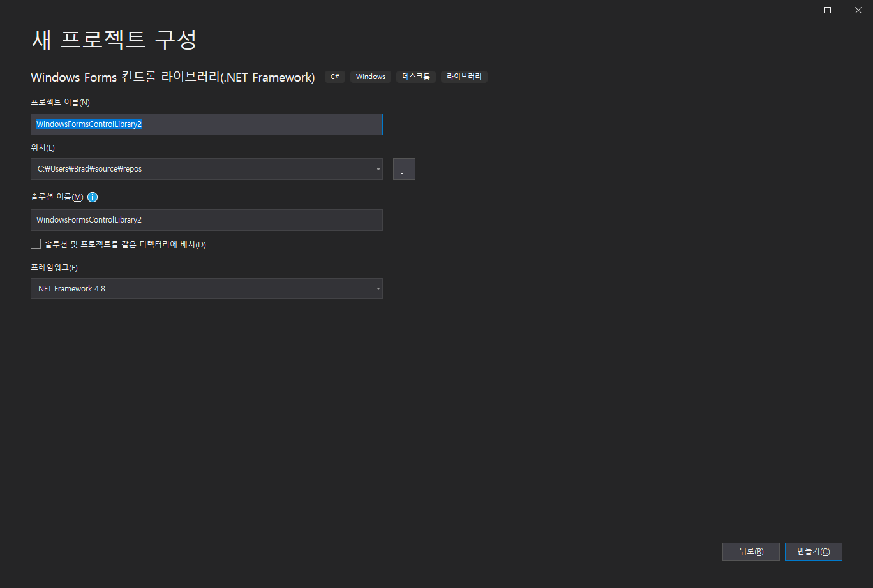Click the 새 프로젝트 구성 heading
This screenshot has width=873, height=588.
114,40
